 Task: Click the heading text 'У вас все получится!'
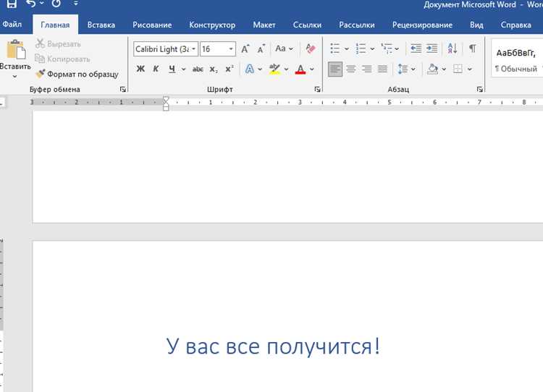(x=273, y=346)
